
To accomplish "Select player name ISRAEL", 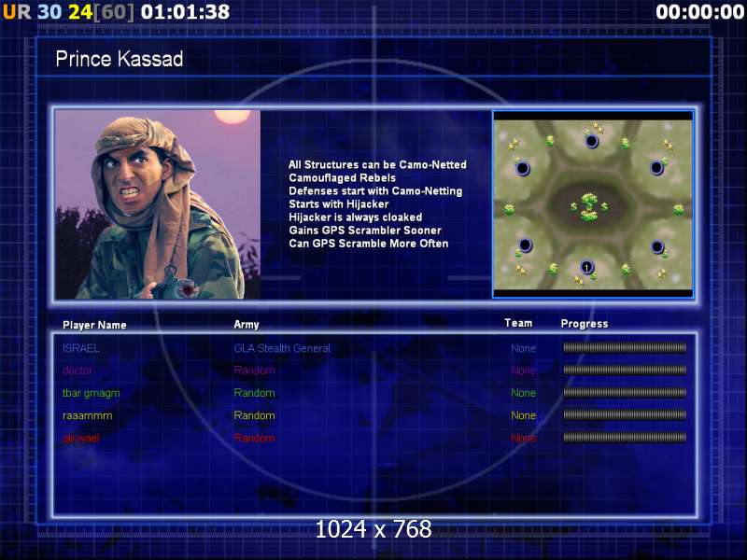I will [81, 348].
